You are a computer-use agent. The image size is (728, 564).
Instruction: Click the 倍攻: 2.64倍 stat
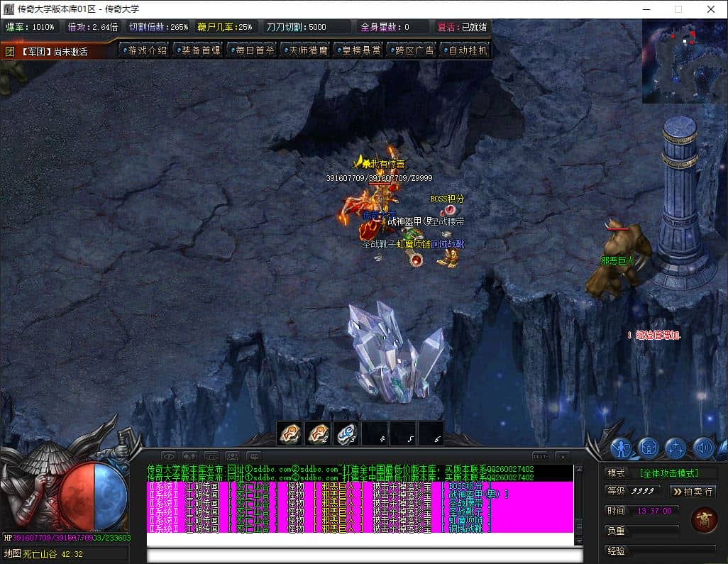93,27
